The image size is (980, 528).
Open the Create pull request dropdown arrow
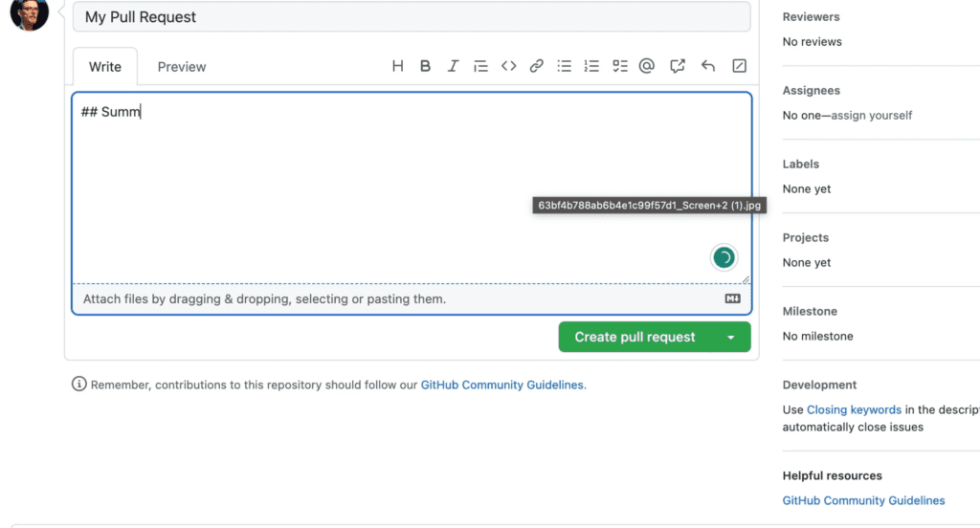click(730, 337)
